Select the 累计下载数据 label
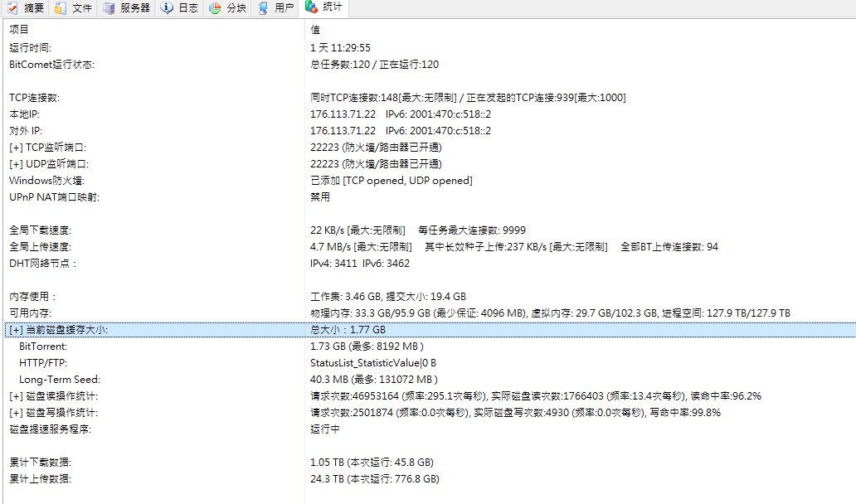Viewport: 856px width, 504px height. point(41,463)
